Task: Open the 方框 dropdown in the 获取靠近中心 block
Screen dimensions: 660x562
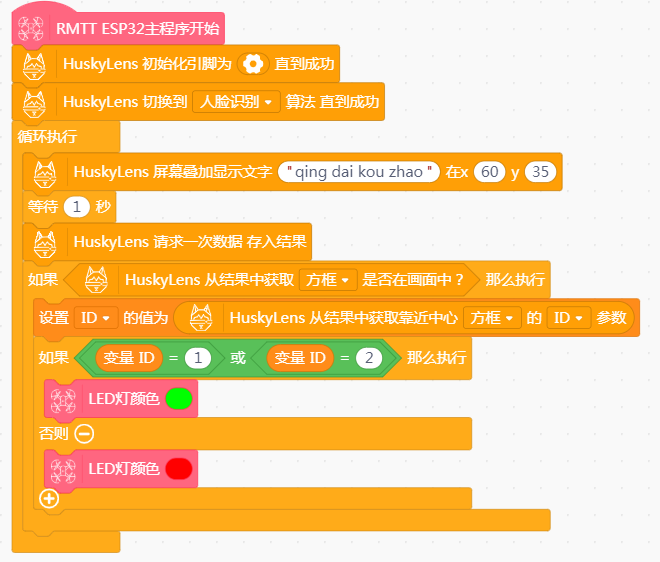Action: tap(492, 318)
